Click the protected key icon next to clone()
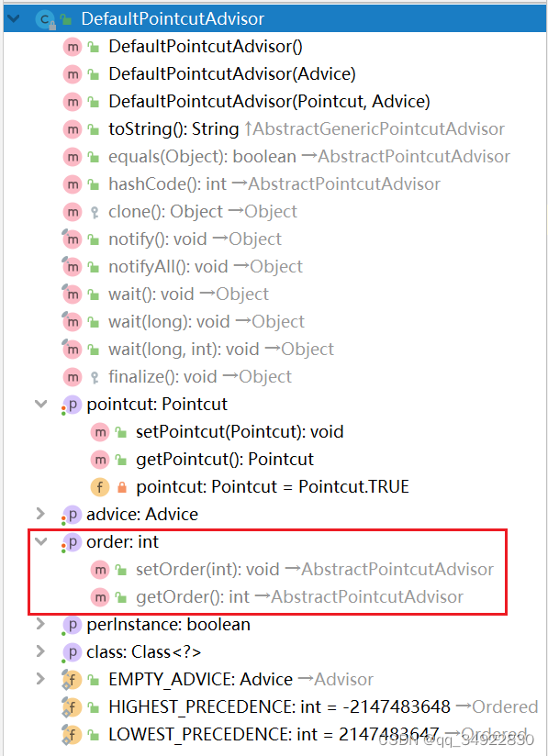Viewport: 548px width, 756px height. tap(95, 212)
